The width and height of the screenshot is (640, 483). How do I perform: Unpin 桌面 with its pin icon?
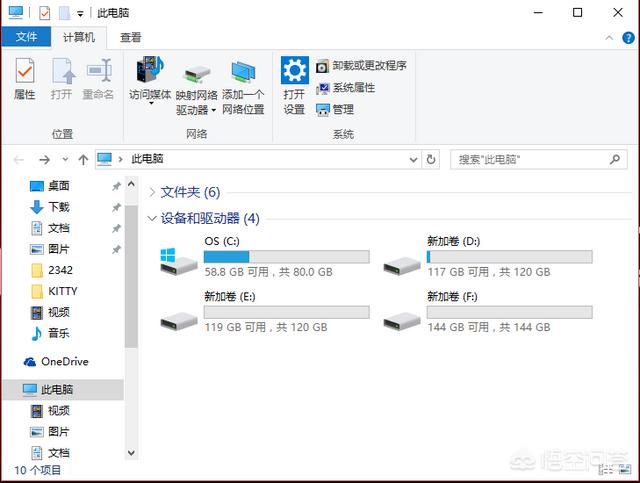pos(116,186)
